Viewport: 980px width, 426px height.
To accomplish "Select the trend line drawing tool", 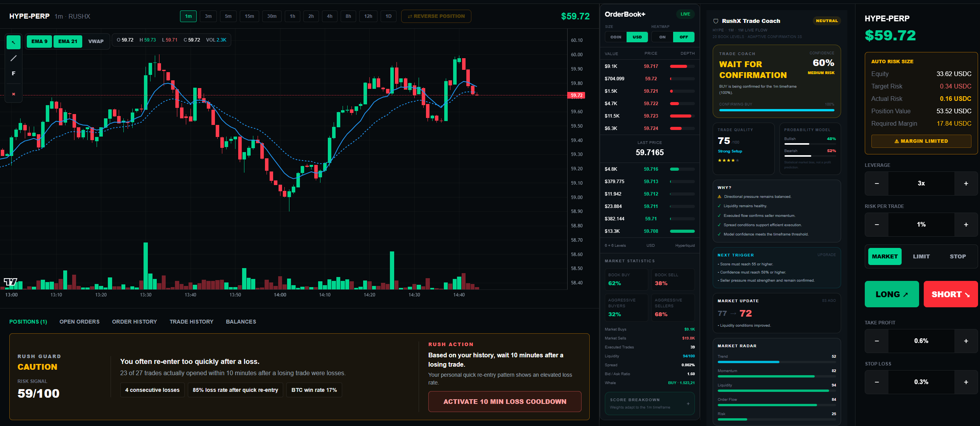I will pos(14,58).
